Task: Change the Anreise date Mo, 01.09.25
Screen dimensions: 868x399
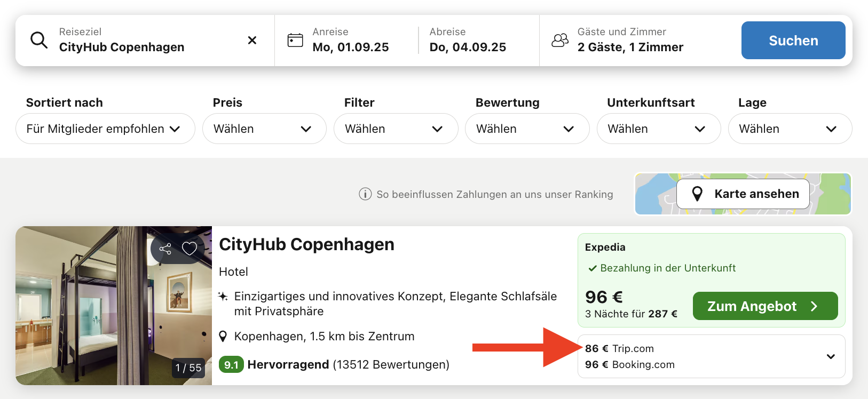Action: point(351,47)
